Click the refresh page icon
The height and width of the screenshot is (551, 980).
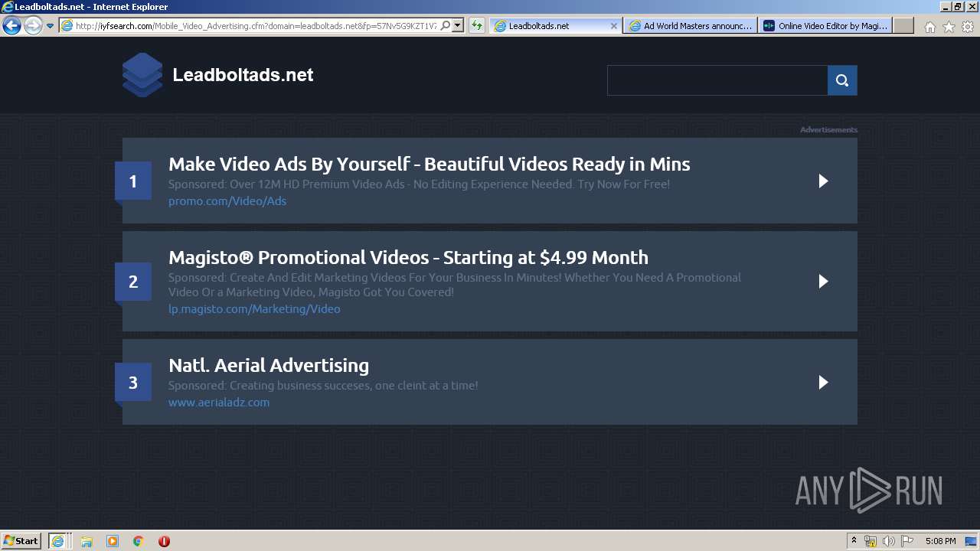click(477, 25)
